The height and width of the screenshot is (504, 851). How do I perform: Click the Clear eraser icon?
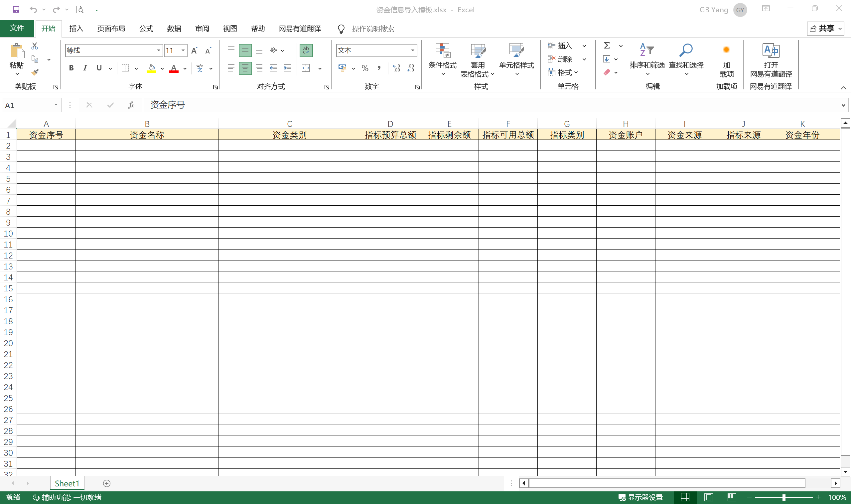click(607, 72)
